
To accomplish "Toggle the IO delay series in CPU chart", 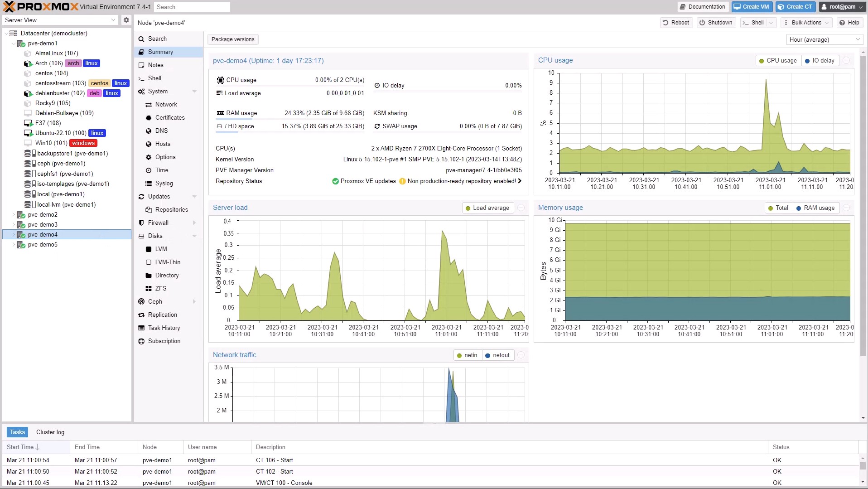I will pyautogui.click(x=820, y=60).
